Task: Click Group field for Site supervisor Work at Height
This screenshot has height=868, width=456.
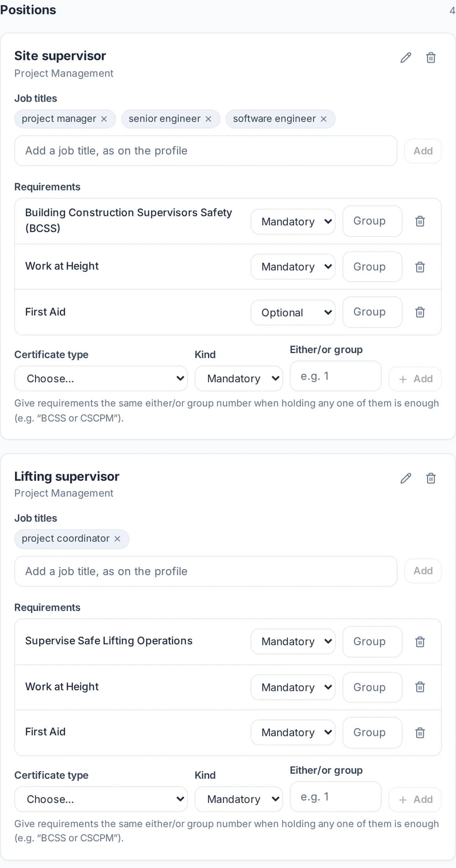Action: 372,267
